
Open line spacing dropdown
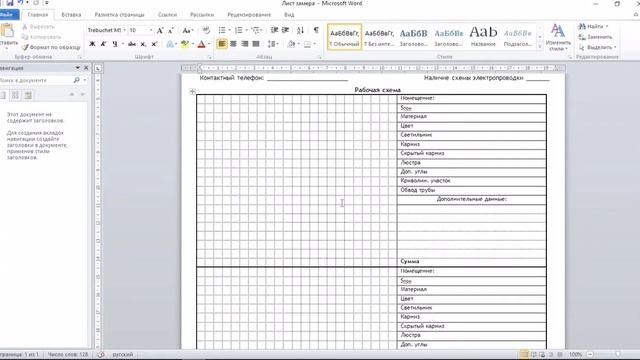point(273,44)
